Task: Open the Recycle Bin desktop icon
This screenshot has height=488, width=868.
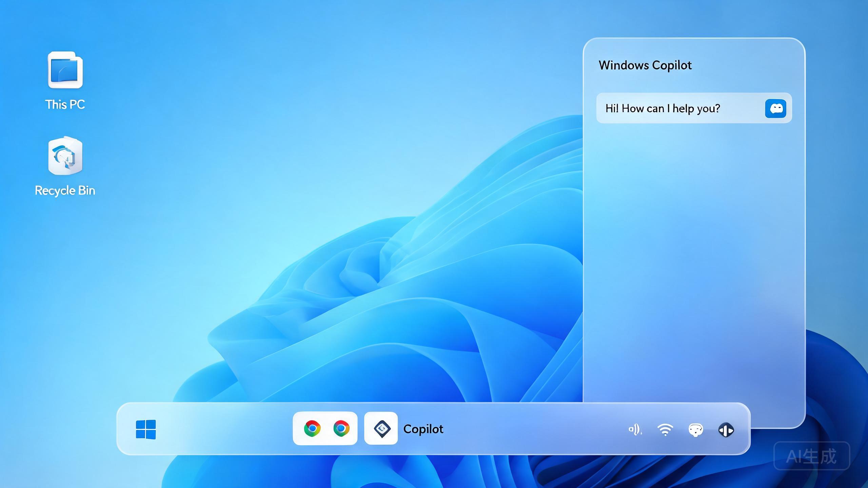Action: tap(65, 156)
